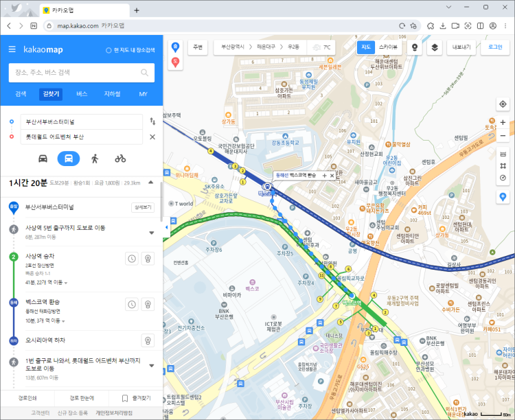Open the MY tab

(x=143, y=94)
